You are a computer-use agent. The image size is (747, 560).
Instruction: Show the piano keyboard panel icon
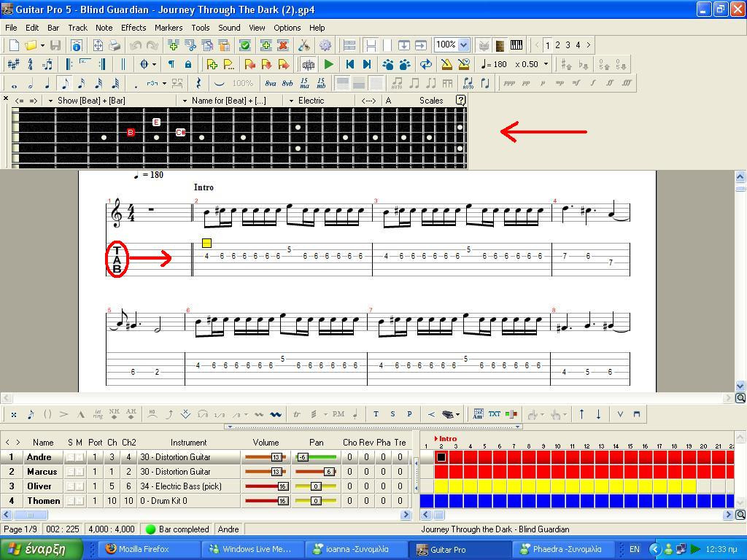(x=516, y=45)
